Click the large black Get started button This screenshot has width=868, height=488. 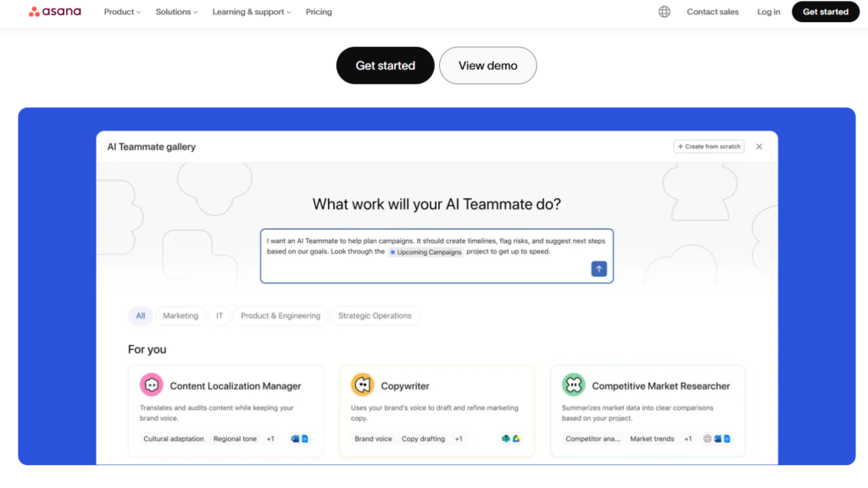click(386, 65)
